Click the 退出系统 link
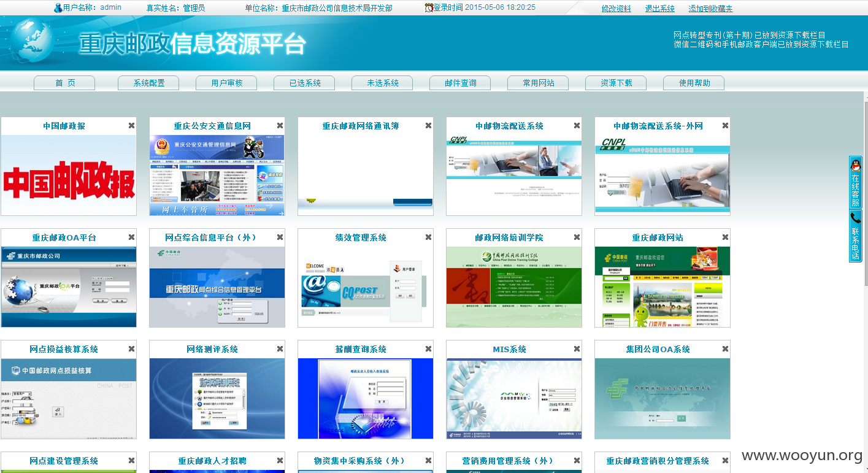 coord(659,9)
